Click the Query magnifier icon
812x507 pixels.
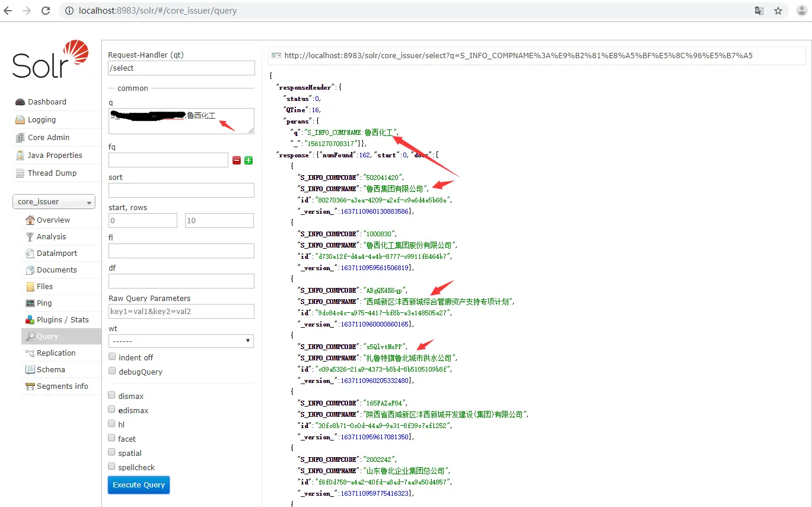[x=30, y=337]
